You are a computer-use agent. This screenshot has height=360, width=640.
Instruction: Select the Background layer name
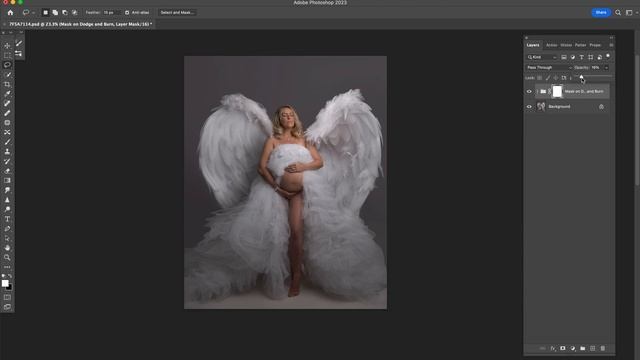coord(559,107)
